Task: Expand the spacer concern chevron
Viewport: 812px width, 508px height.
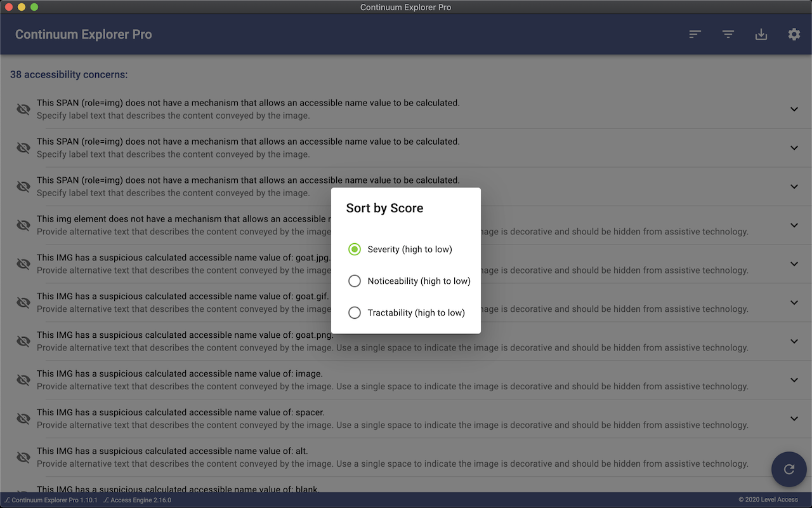Action: (794, 419)
